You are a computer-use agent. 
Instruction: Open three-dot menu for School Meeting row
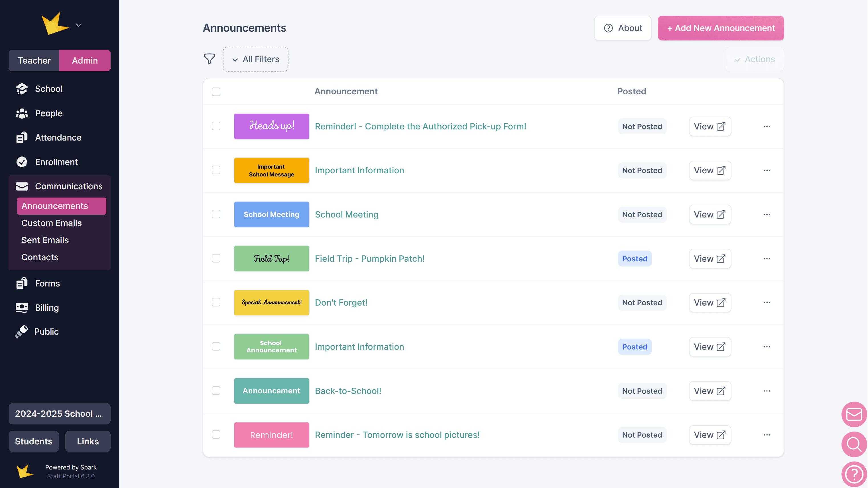(x=767, y=215)
